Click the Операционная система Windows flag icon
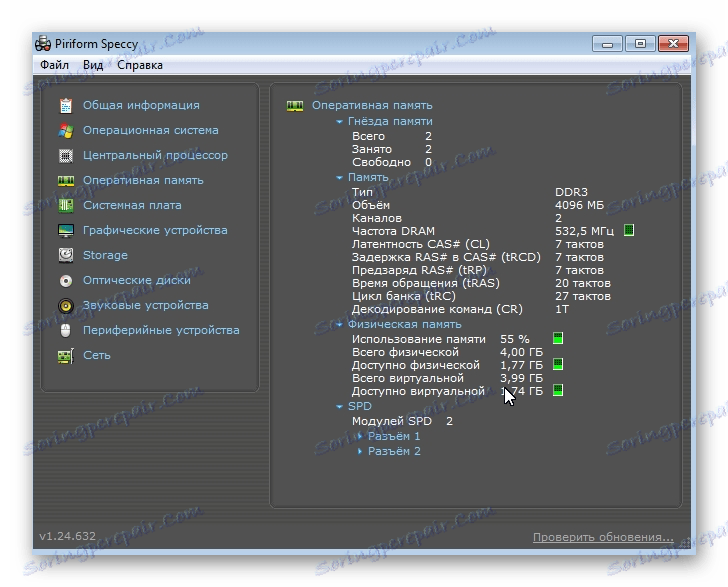 65,131
